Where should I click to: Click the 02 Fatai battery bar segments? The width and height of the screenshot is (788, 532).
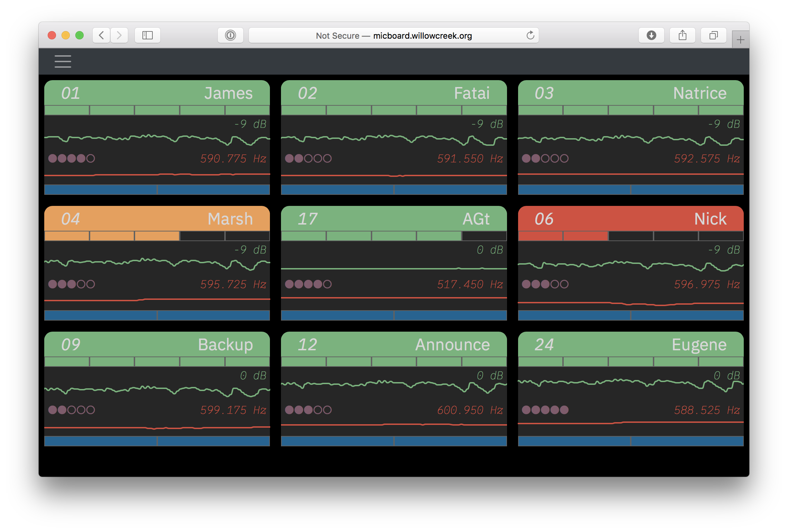point(394,110)
